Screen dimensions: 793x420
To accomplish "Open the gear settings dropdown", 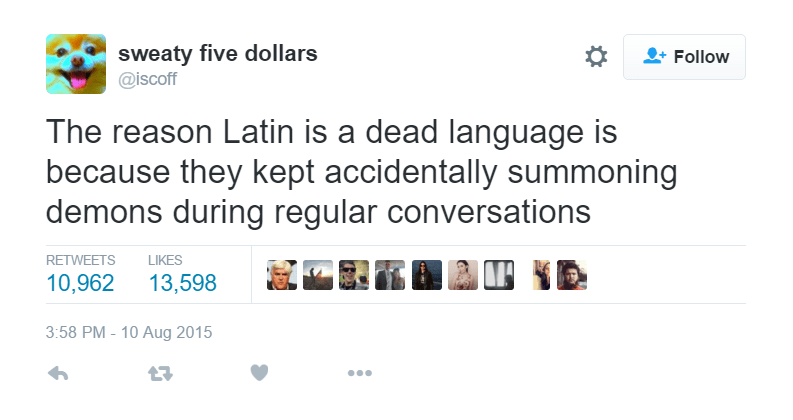I will click(x=596, y=57).
